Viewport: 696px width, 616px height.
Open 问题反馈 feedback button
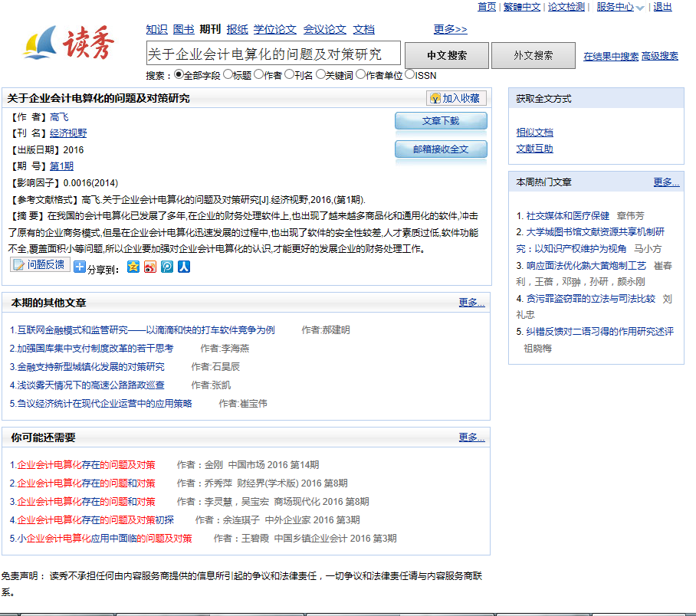40,265
